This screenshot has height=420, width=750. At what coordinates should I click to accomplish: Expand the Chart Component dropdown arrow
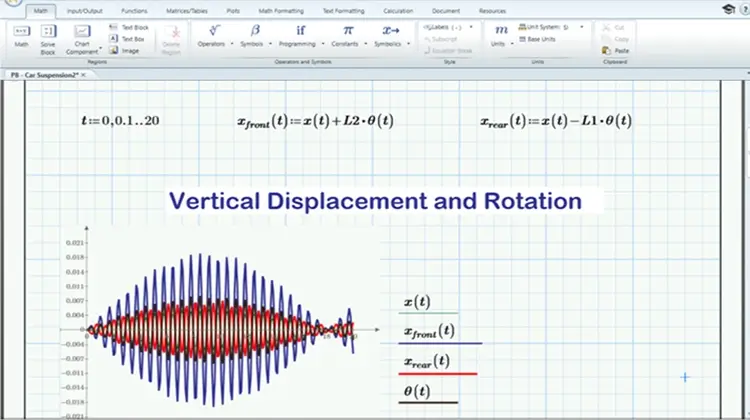pos(101,49)
